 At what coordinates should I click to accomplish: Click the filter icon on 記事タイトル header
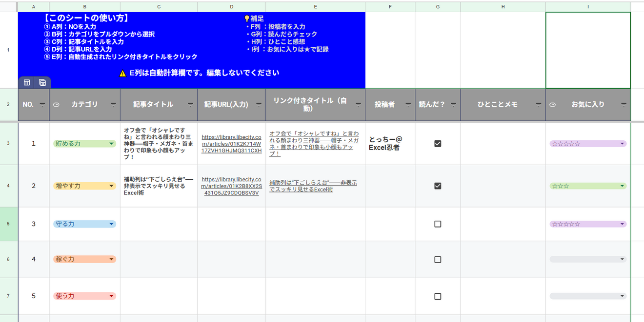189,105
